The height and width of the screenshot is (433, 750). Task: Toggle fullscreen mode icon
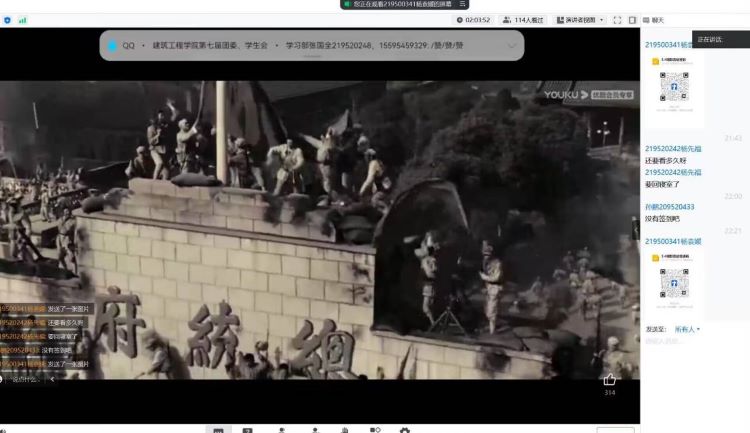coord(618,20)
